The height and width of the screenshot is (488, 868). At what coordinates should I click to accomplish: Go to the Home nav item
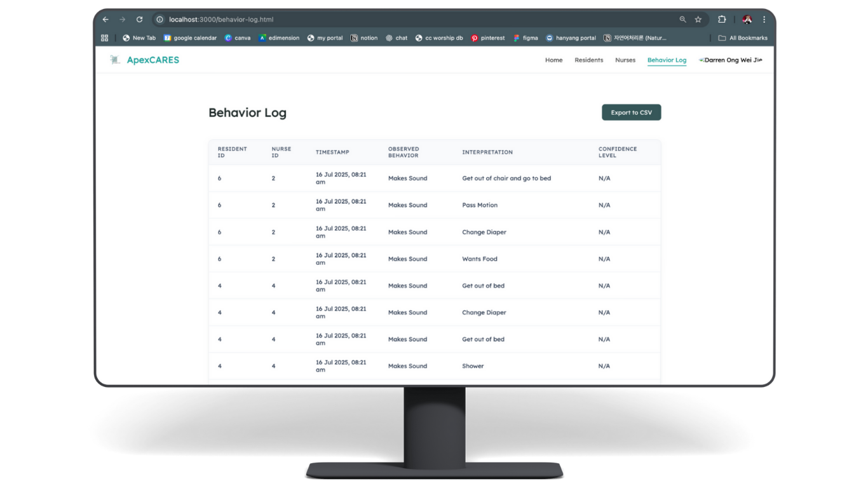(553, 60)
